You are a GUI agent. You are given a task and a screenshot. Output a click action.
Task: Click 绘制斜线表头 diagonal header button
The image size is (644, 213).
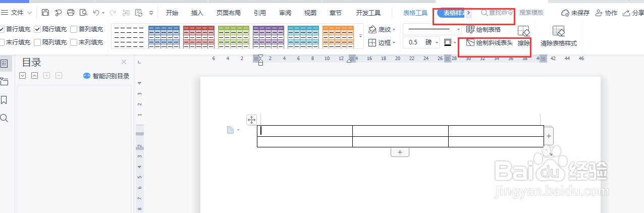[489, 42]
